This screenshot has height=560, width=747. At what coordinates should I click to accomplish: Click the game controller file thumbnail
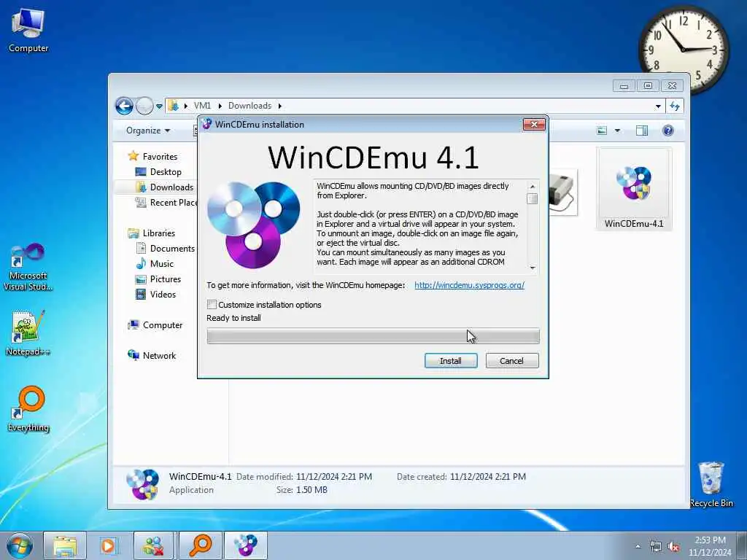[x=562, y=192]
